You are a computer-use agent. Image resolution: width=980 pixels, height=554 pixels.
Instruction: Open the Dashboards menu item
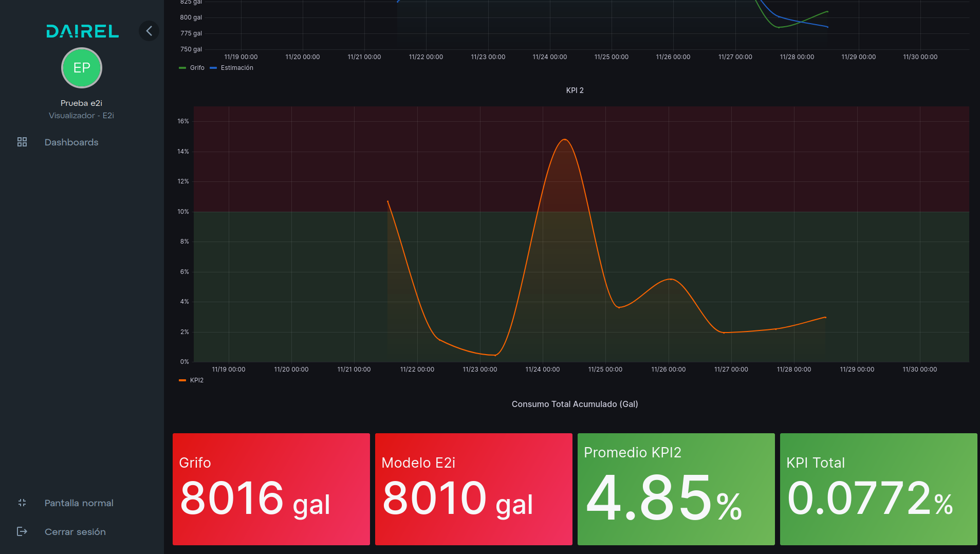(x=71, y=142)
